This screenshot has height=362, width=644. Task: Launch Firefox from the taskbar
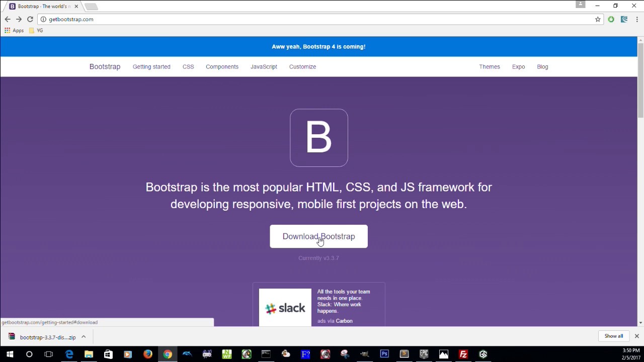147,354
